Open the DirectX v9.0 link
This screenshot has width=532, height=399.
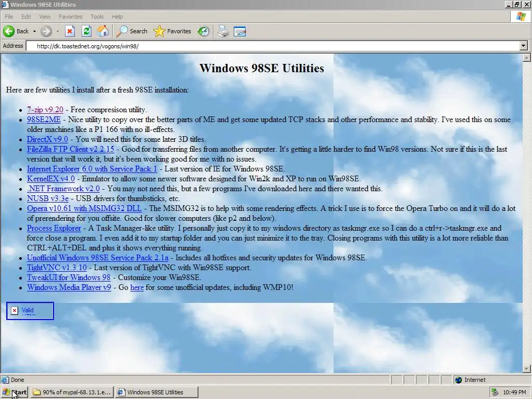(47, 139)
